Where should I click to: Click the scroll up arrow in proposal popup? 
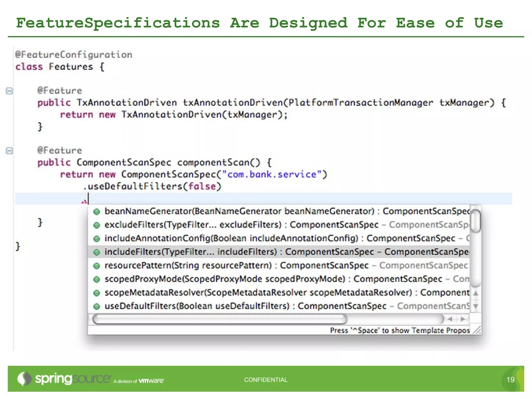click(x=476, y=293)
